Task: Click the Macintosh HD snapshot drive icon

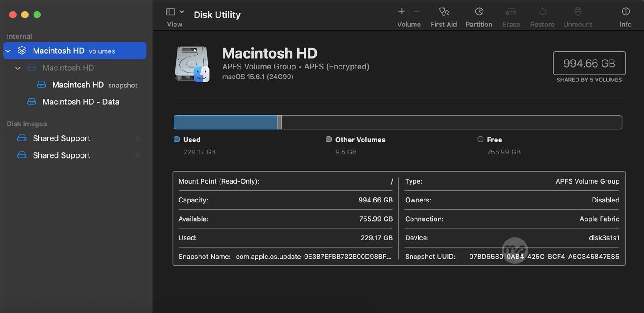Action: click(41, 85)
